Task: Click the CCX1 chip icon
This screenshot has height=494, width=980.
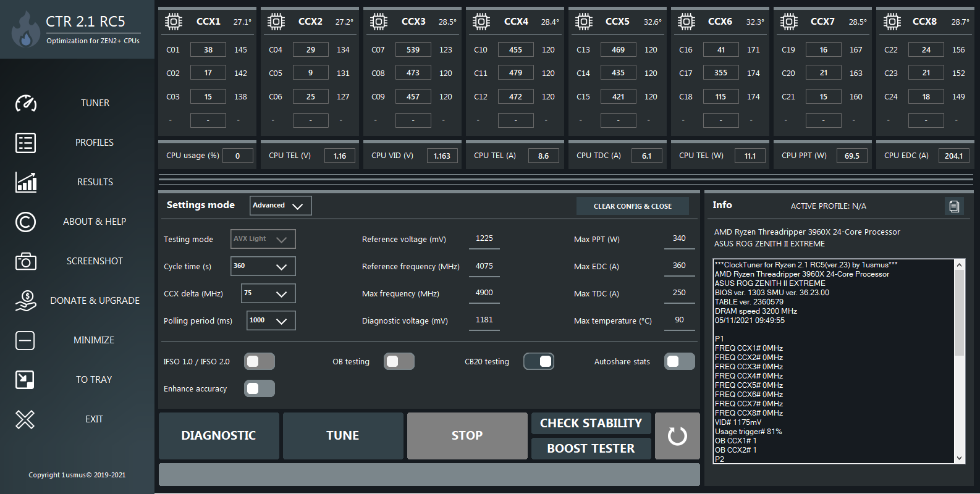Action: [174, 22]
